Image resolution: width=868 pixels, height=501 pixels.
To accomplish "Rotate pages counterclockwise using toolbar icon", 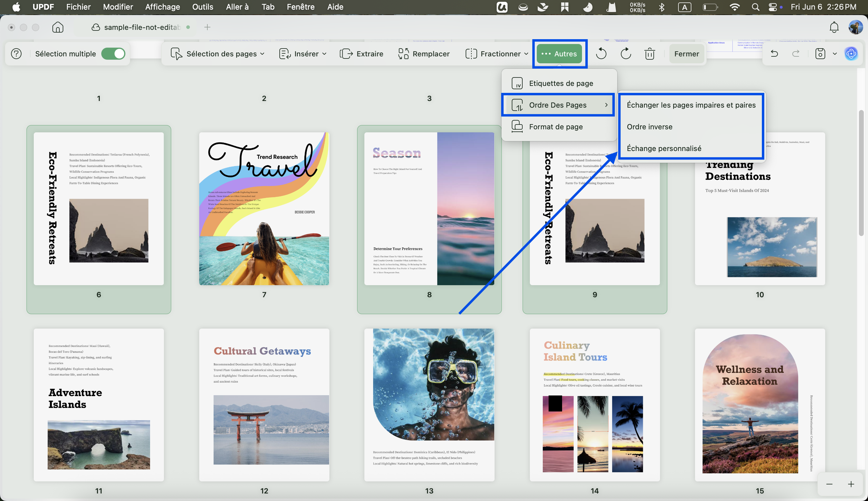I will pyautogui.click(x=601, y=54).
